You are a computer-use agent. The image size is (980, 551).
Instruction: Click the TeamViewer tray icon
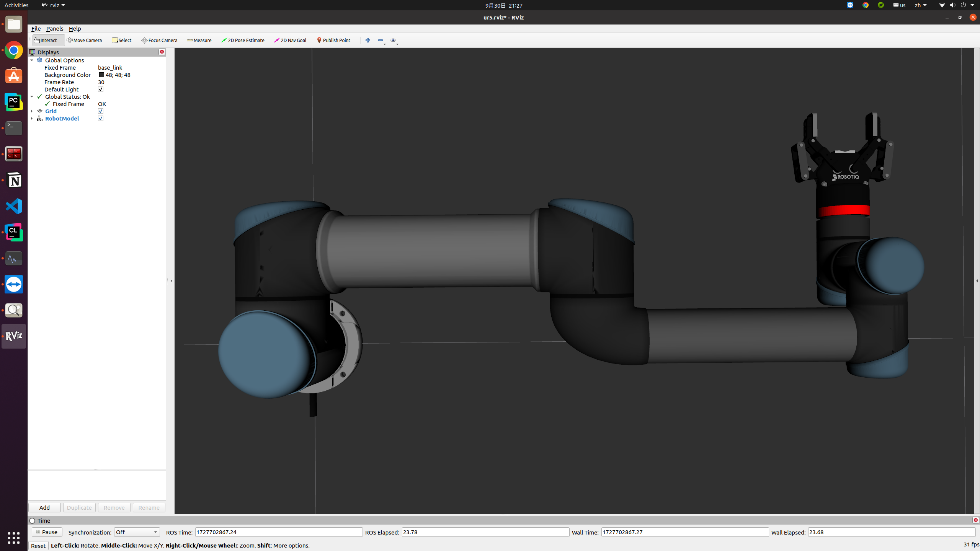click(x=850, y=5)
